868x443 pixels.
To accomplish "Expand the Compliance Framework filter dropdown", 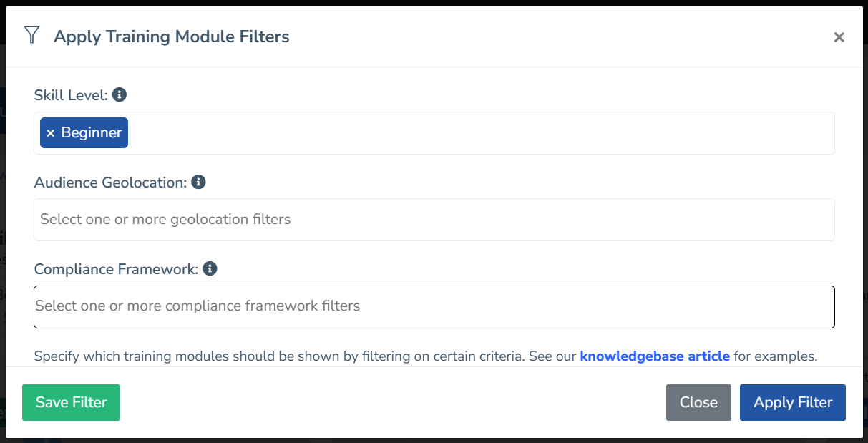I will tap(434, 306).
